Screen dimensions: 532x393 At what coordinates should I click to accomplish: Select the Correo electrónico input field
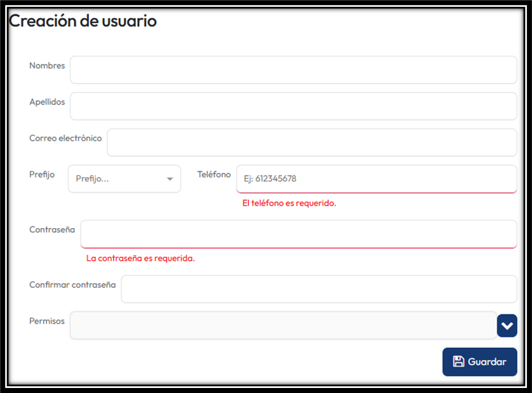click(312, 143)
